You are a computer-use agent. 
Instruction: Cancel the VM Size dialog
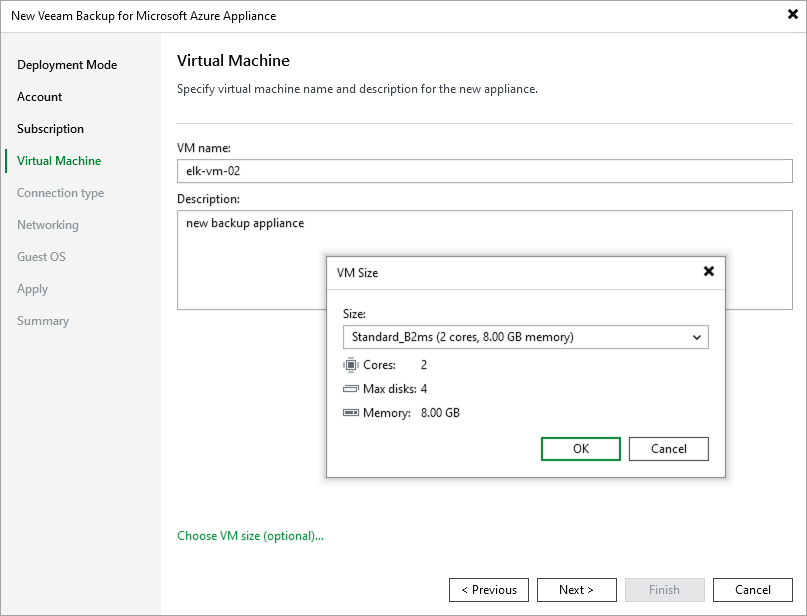coord(669,449)
